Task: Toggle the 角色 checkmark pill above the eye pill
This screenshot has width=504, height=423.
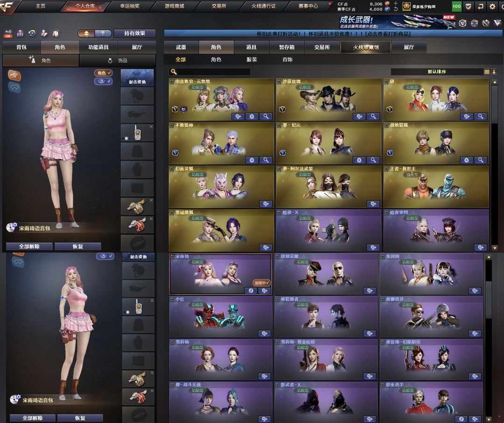Action: (103, 73)
